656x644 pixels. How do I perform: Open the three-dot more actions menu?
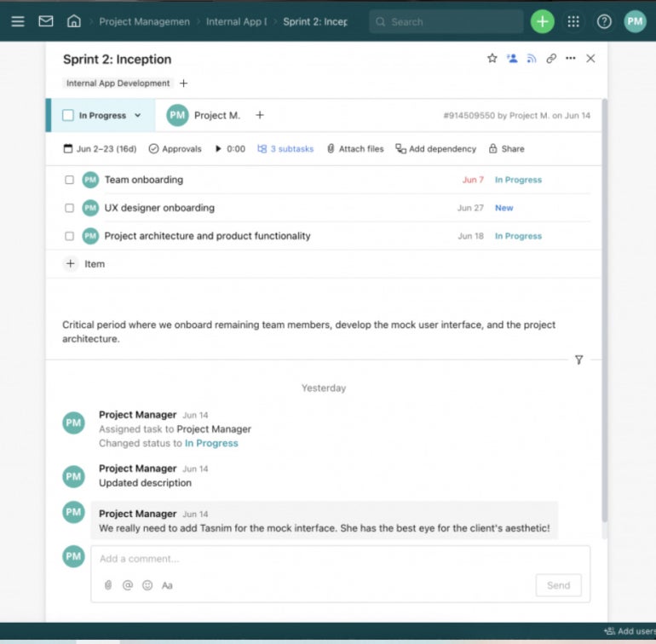(571, 59)
